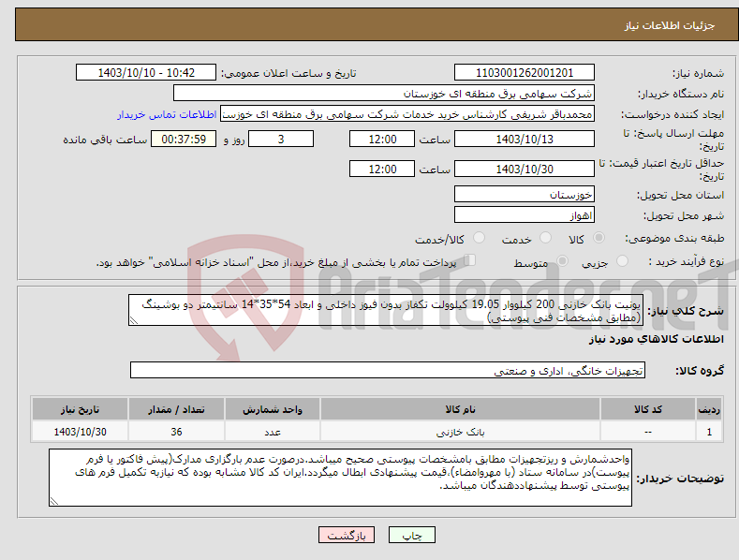
Task: Click the response deadline date 1403/10/13
Action: (x=525, y=139)
